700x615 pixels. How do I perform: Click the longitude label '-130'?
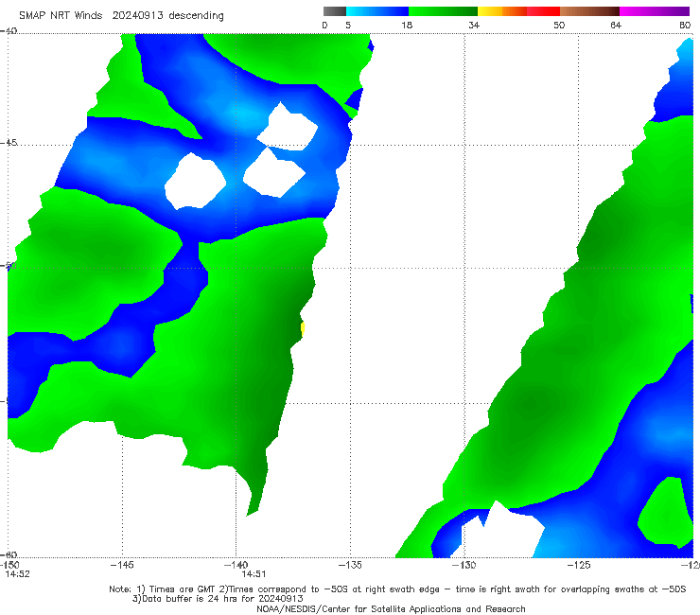(464, 565)
